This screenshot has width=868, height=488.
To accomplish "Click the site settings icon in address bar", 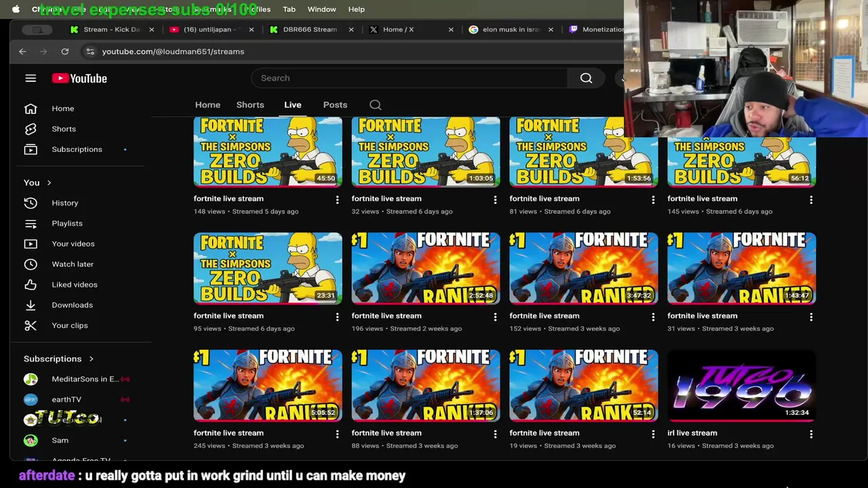I will point(90,52).
